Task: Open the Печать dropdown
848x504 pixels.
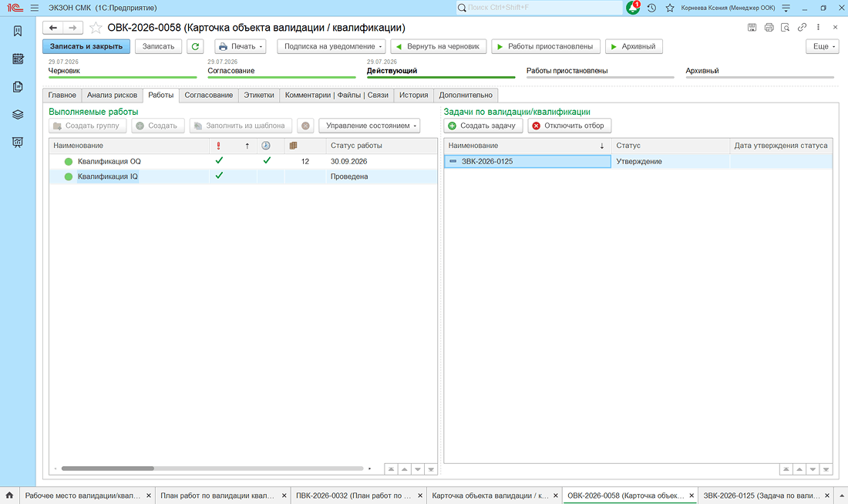Action: [240, 46]
